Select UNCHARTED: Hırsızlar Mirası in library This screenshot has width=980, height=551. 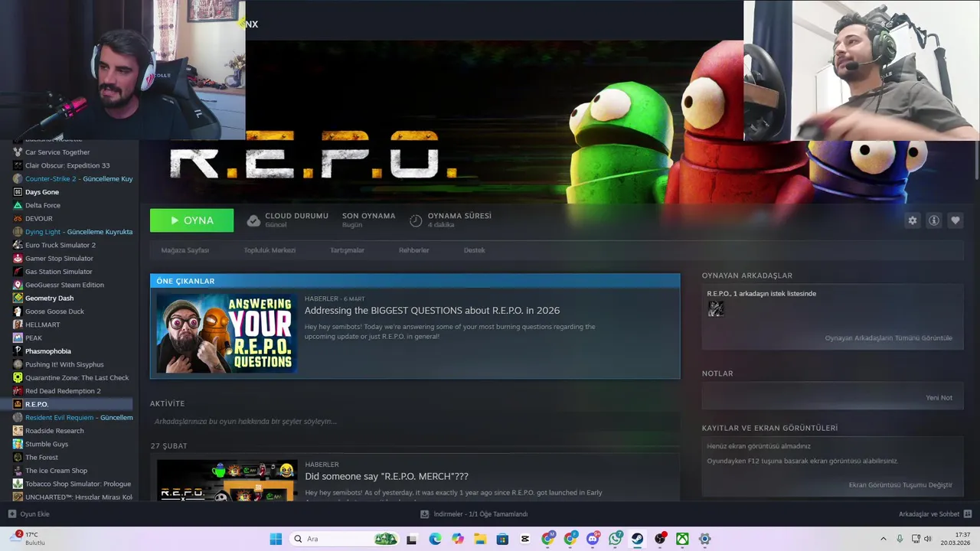(79, 497)
